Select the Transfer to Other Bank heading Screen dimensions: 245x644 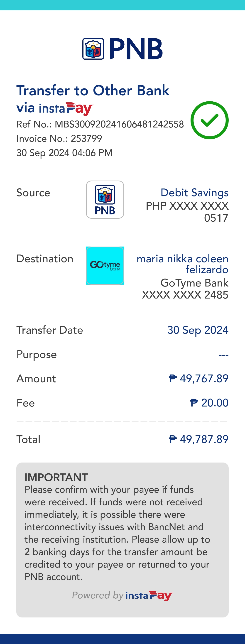coord(93,90)
